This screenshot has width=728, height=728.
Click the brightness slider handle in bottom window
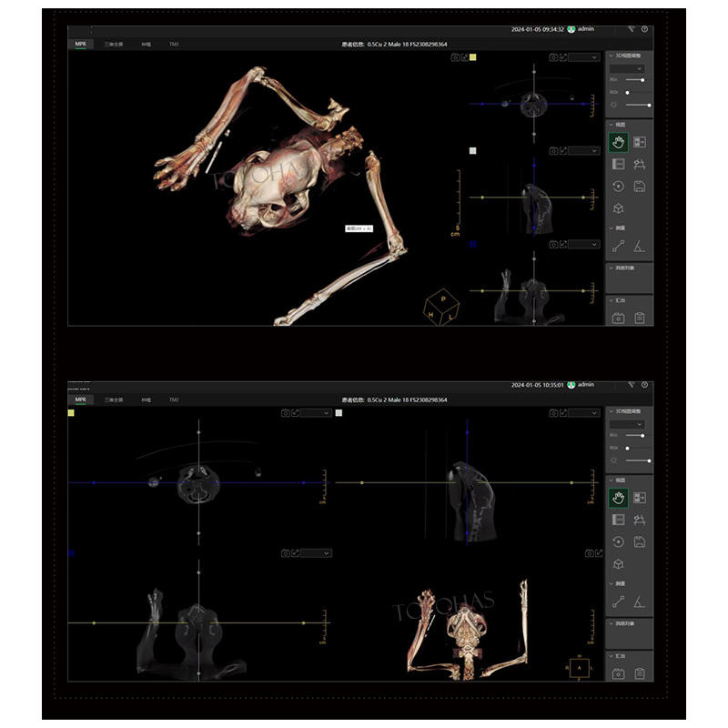click(649, 461)
